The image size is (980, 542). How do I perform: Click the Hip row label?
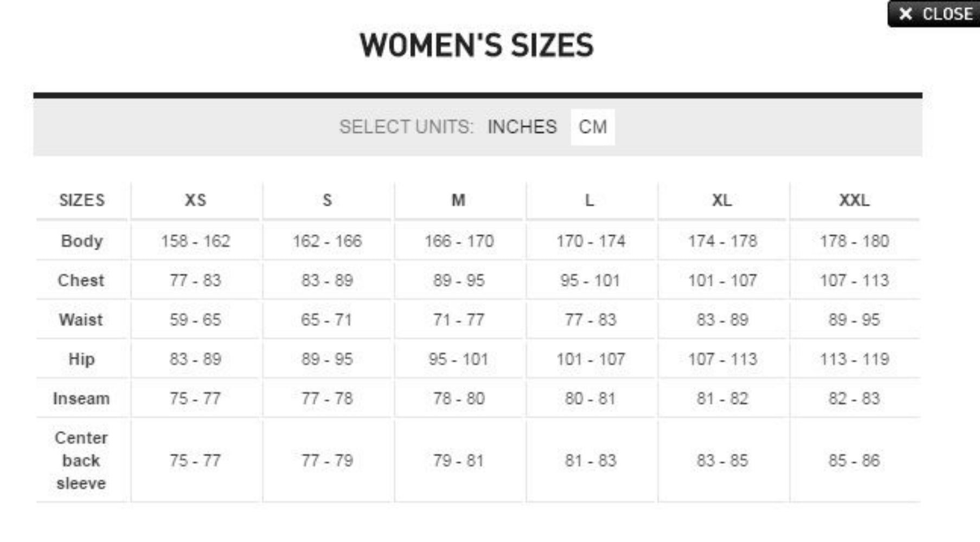pyautogui.click(x=81, y=359)
